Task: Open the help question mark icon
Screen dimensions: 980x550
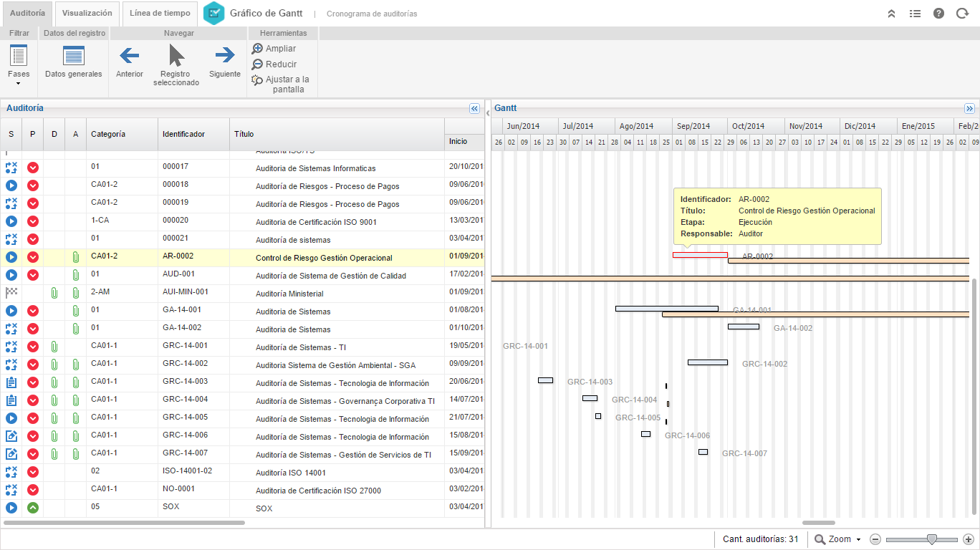Action: pyautogui.click(x=938, y=14)
